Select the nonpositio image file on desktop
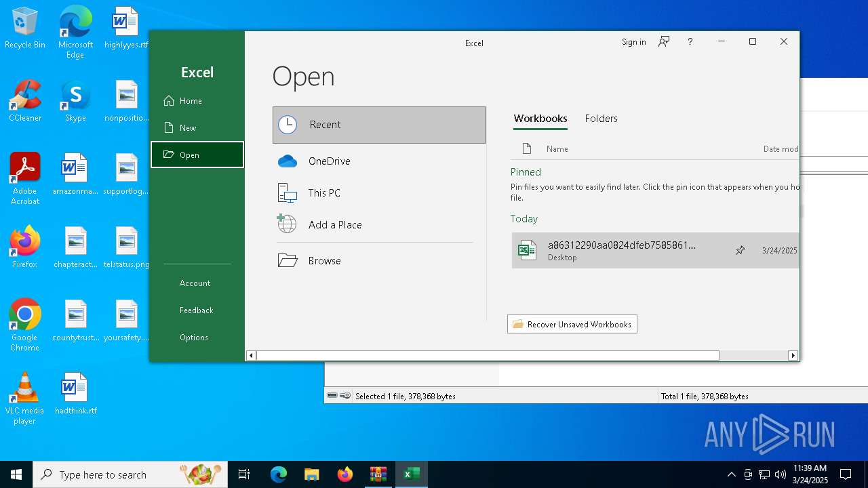The height and width of the screenshot is (488, 868). tap(126, 102)
